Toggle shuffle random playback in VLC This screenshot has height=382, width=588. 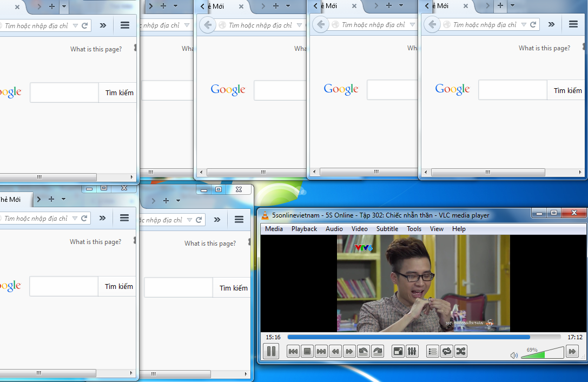tap(460, 351)
